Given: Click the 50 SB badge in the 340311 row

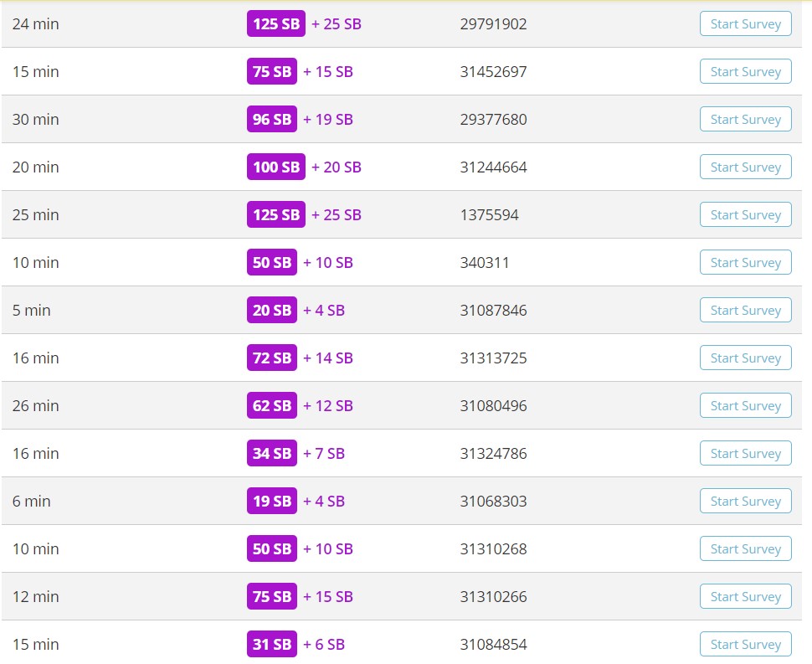Looking at the screenshot, I should (272, 263).
